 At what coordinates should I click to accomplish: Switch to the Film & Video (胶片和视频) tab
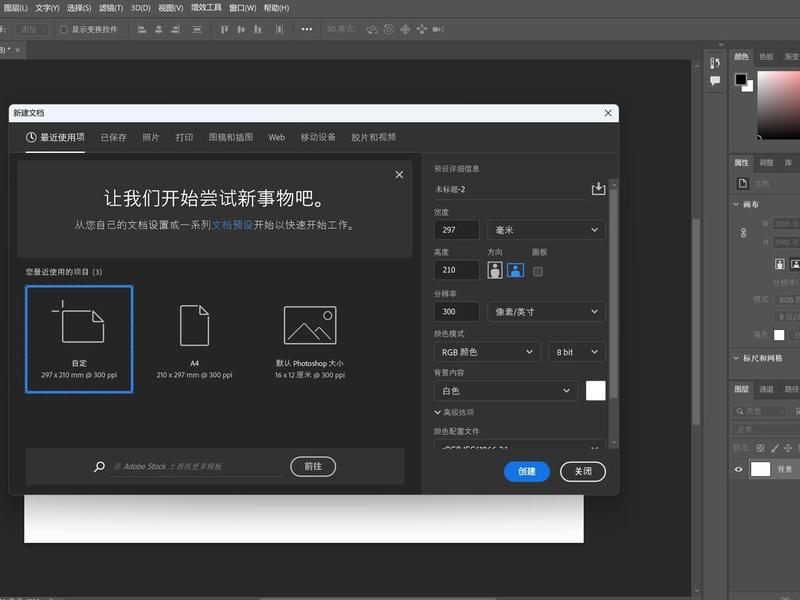[373, 137]
